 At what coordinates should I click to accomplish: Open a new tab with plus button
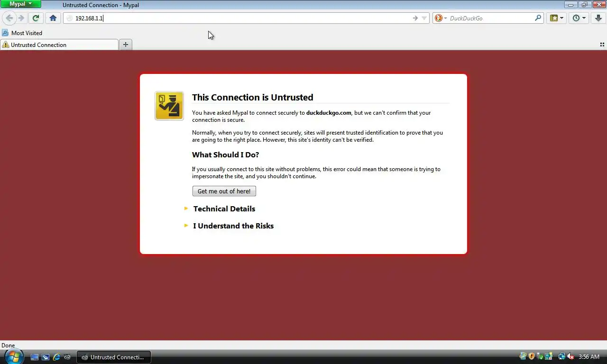pos(126,45)
